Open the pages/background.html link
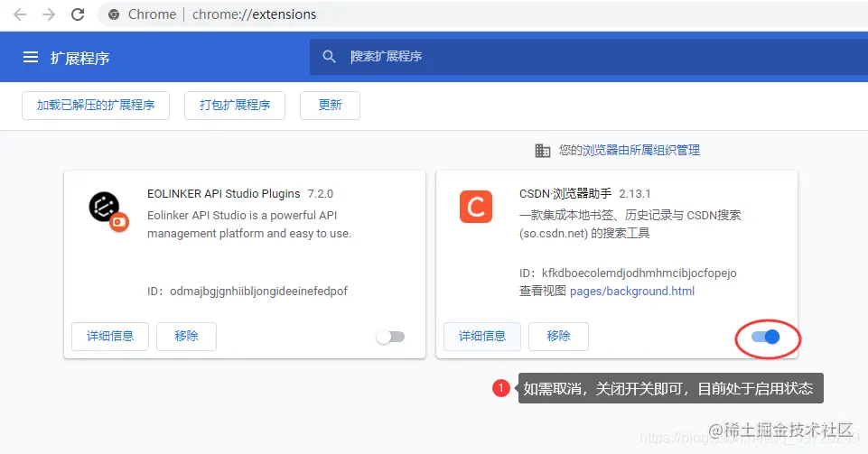This screenshot has width=868, height=454. (x=632, y=291)
